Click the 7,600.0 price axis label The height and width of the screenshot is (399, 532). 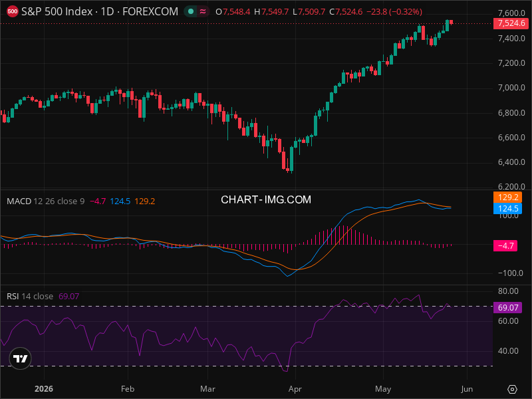click(511, 13)
